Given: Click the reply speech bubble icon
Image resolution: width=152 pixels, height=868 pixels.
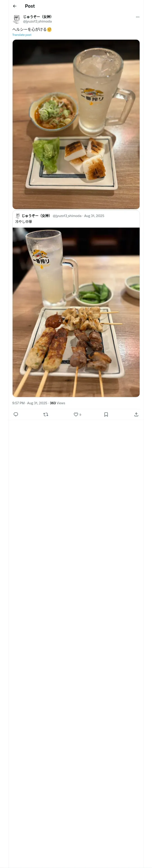Looking at the screenshot, I should (x=16, y=414).
